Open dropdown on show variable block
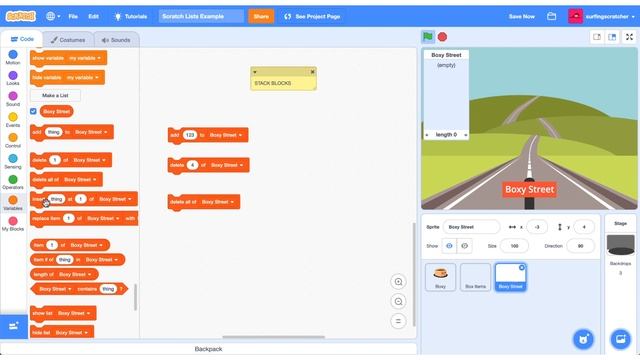 tap(99, 58)
